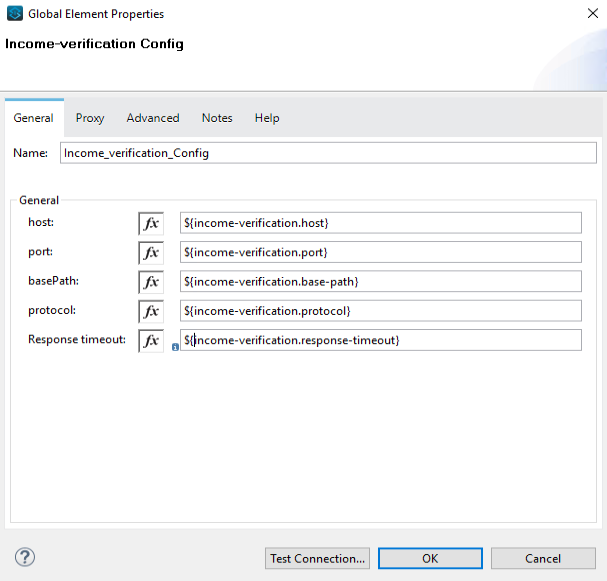Click the 'General' group box label
Image resolution: width=607 pixels, height=581 pixels.
pyautogui.click(x=39, y=200)
